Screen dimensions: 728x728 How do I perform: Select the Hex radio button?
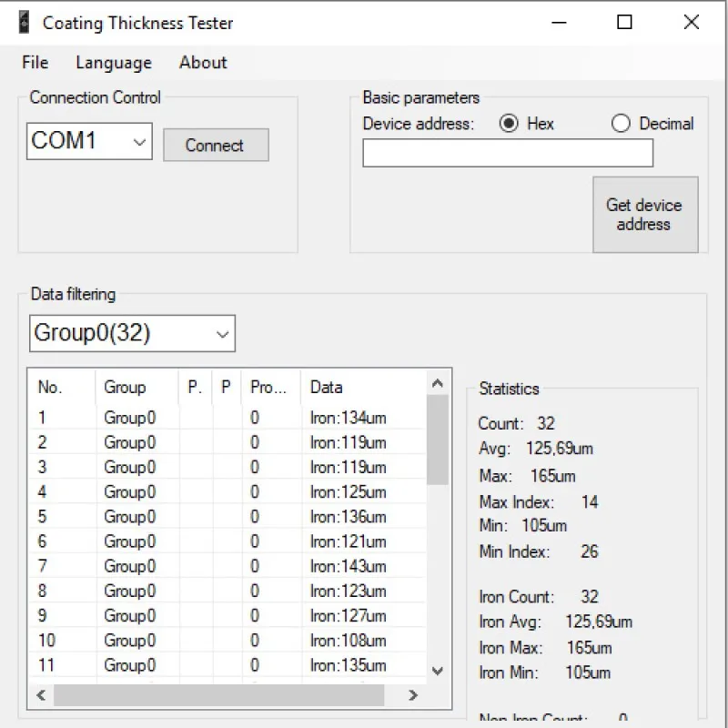click(x=510, y=124)
